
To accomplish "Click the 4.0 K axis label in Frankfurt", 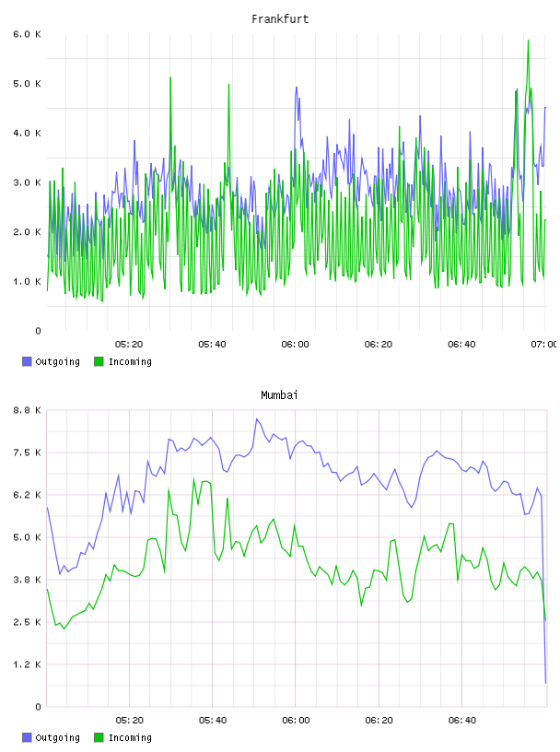I will [x=28, y=133].
